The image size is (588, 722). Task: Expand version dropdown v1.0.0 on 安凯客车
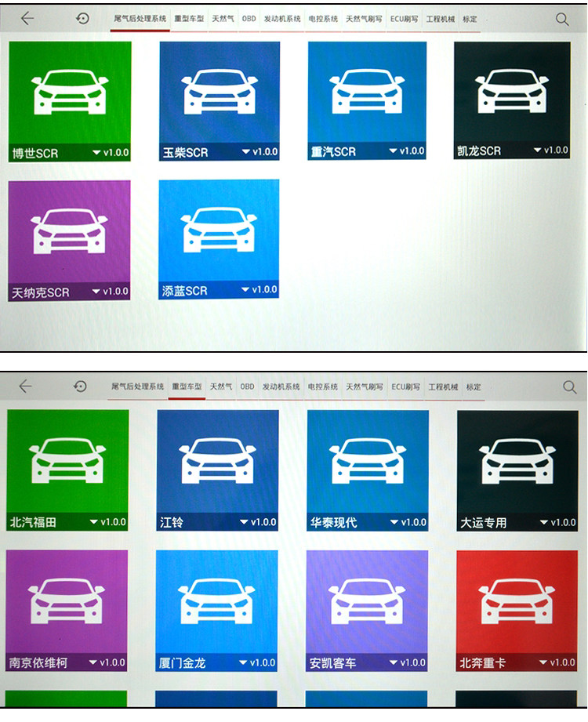(x=408, y=663)
